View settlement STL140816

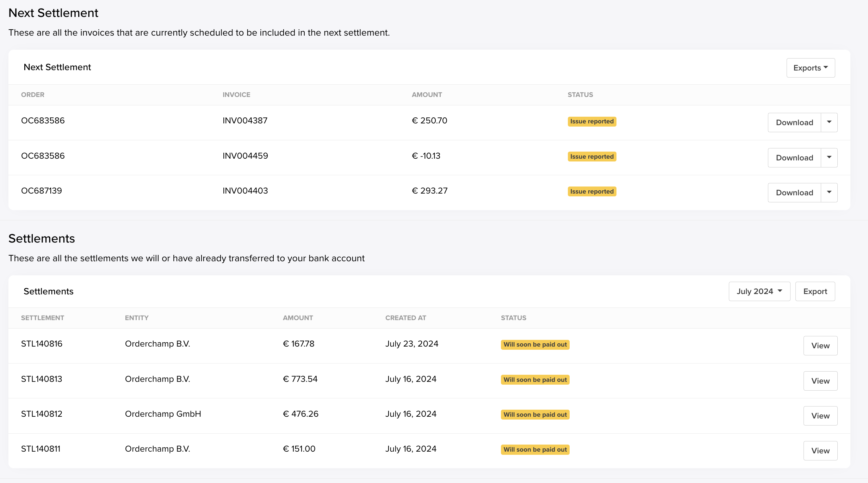click(820, 346)
